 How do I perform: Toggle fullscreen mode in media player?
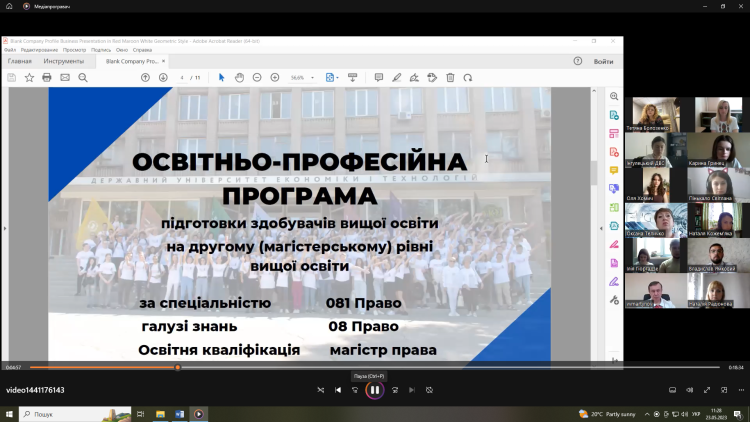[706, 390]
